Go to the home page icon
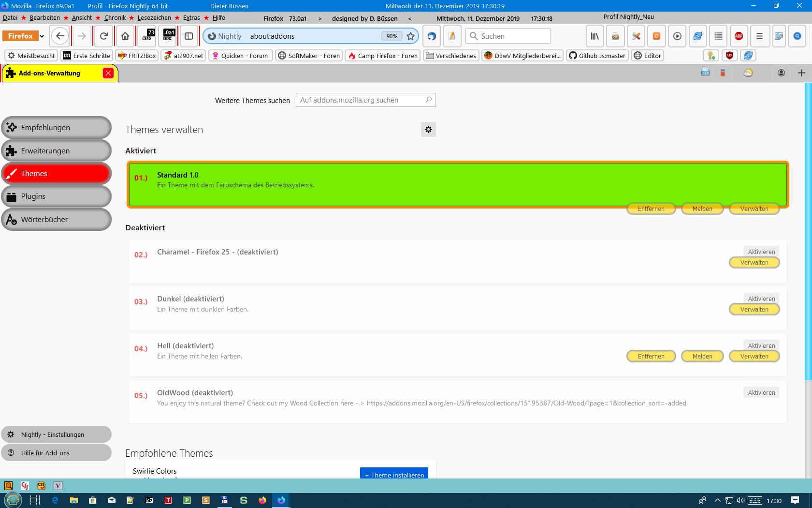The width and height of the screenshot is (812, 508). [125, 36]
